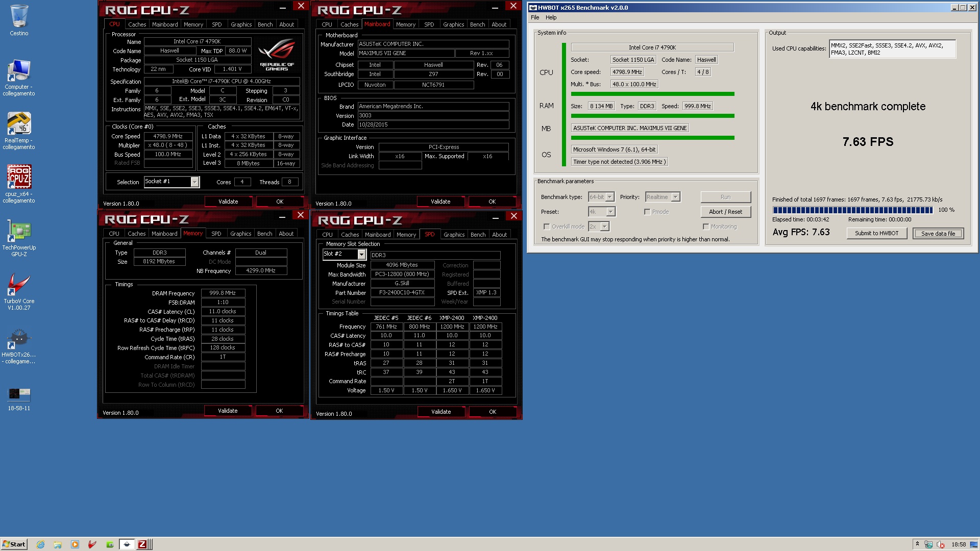Screen dimensions: 980x551
Task: Click the Republic of Gamers logo in CPU-Z
Action: click(277, 54)
